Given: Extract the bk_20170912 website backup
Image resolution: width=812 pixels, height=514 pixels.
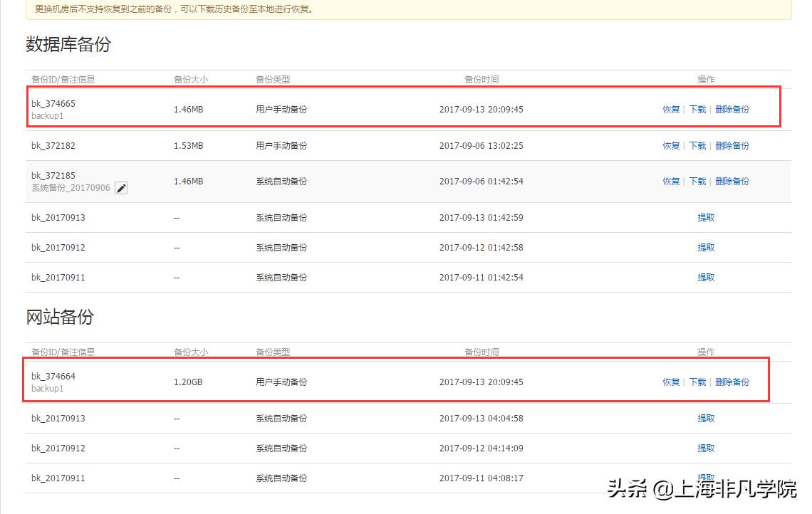Looking at the screenshot, I should pyautogui.click(x=705, y=448).
